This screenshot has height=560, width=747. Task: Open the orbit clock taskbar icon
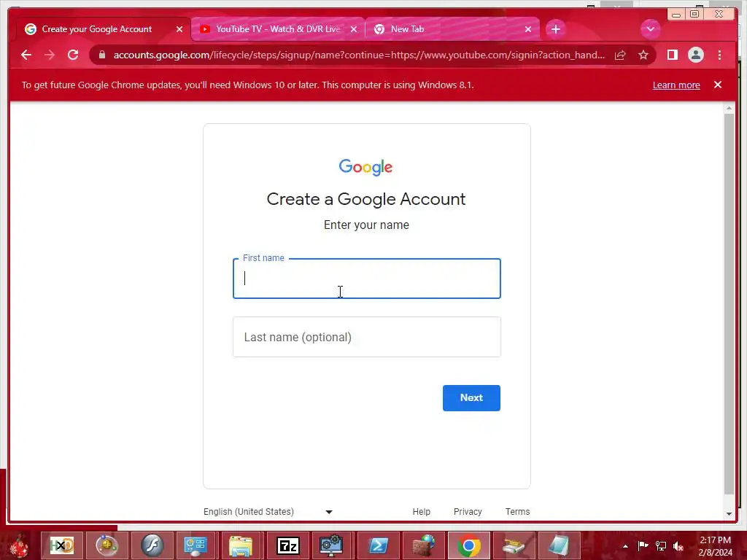[x=107, y=545]
